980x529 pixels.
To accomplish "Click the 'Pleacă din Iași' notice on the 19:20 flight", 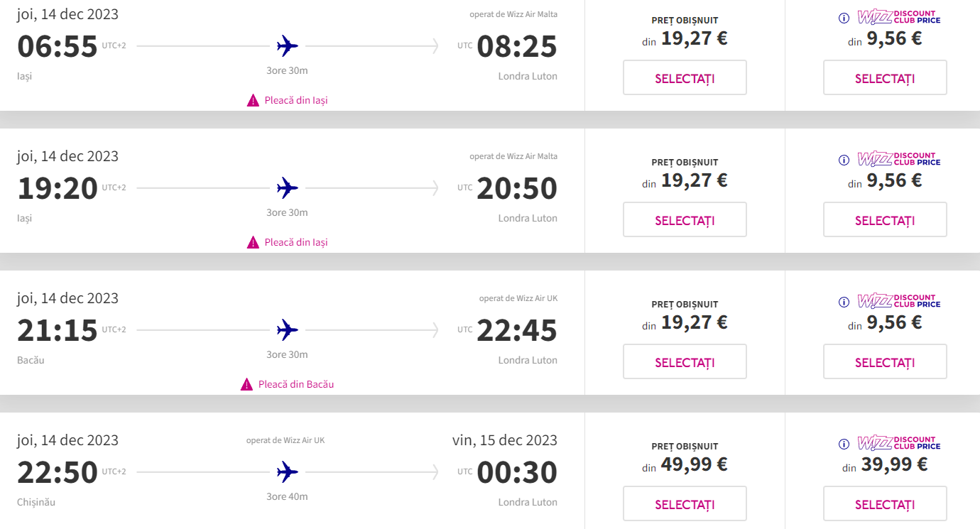I will pyautogui.click(x=296, y=242).
